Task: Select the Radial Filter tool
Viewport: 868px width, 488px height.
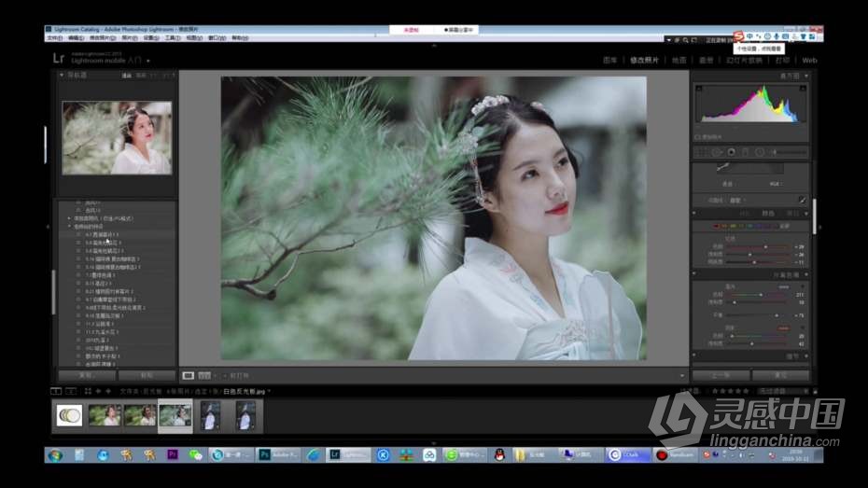Action: tap(760, 151)
